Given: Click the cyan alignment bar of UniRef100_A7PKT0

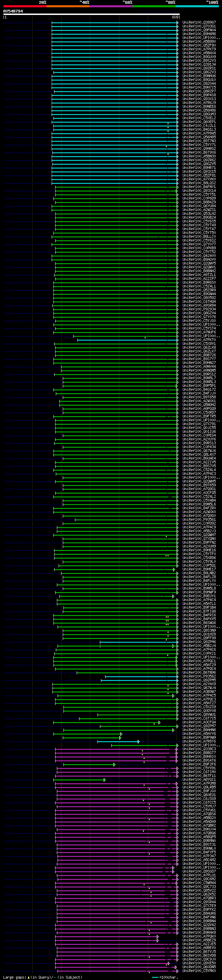Looking at the screenshot, I should 128,340.
